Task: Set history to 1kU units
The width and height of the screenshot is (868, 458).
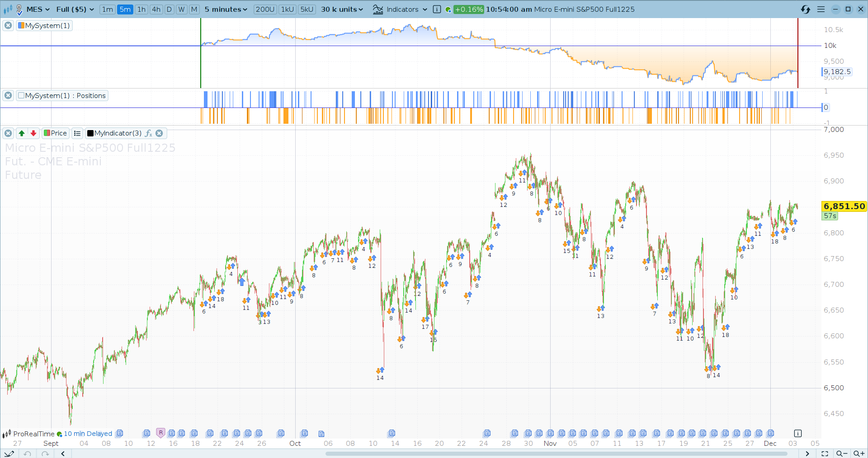Action: coord(288,9)
